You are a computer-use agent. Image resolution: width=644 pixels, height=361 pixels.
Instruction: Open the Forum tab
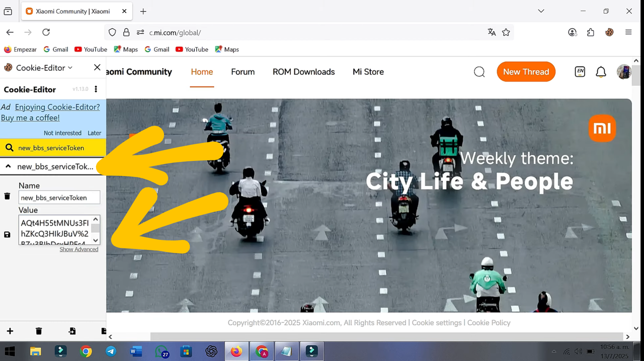(x=243, y=72)
